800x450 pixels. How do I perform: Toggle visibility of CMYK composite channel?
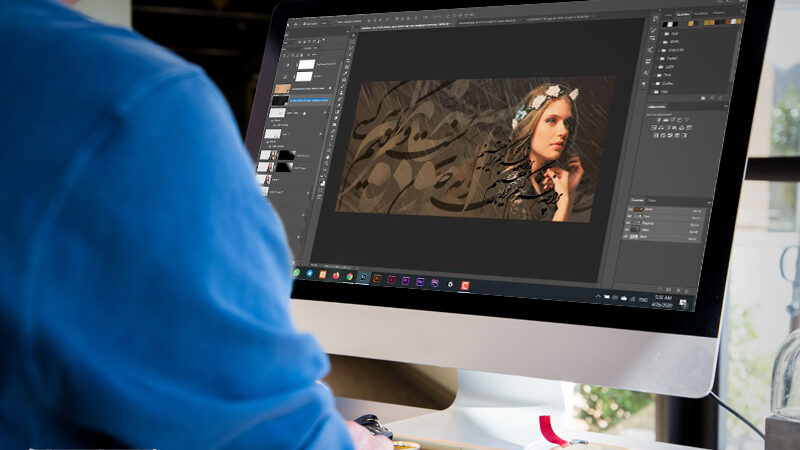(631, 209)
